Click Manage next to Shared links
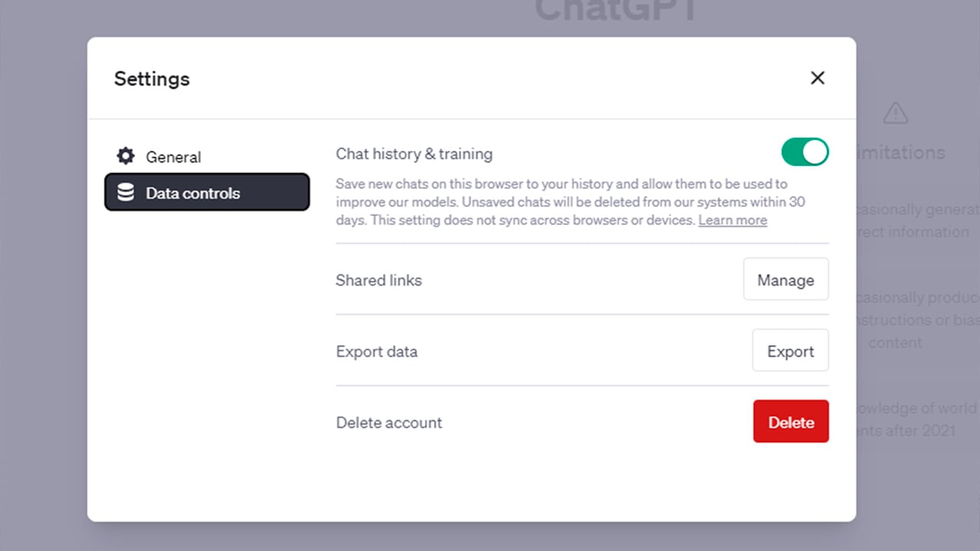Image resolution: width=980 pixels, height=551 pixels. point(786,279)
